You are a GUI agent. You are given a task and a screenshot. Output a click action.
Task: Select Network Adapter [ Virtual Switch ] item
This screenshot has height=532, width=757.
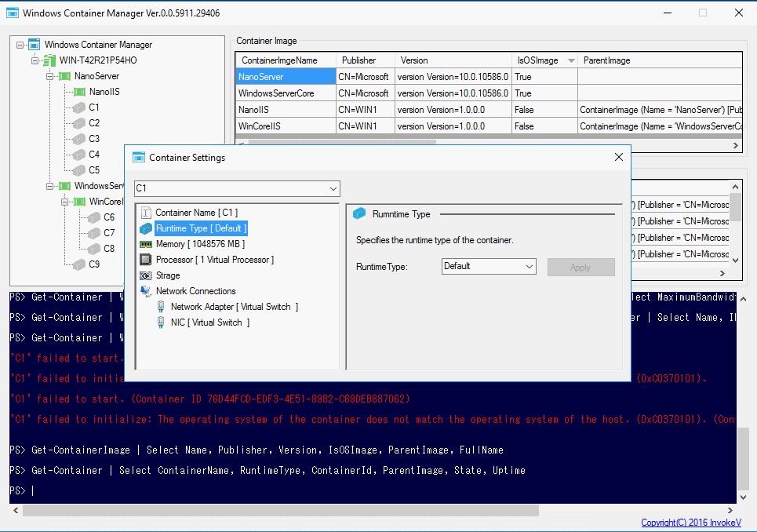[x=234, y=307]
